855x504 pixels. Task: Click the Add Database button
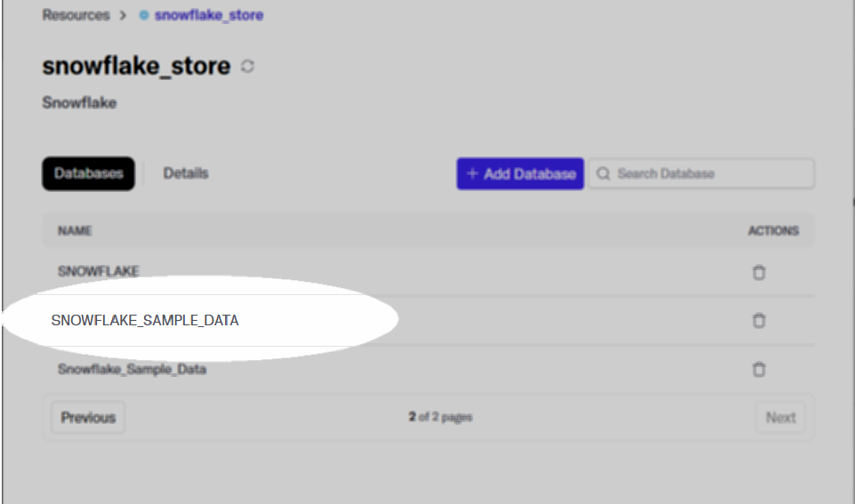(520, 174)
